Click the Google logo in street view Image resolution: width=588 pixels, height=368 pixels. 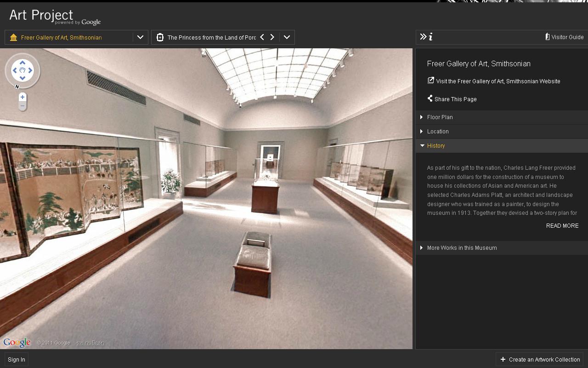click(17, 342)
